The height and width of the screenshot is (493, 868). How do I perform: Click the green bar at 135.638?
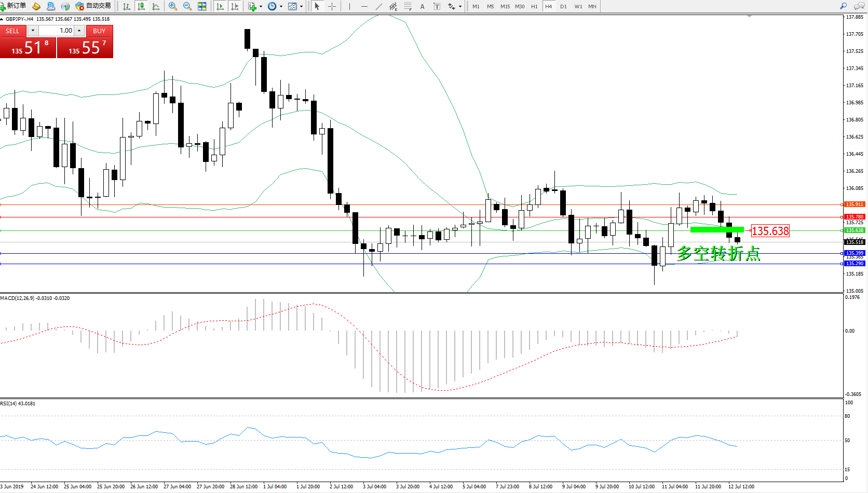tap(716, 229)
